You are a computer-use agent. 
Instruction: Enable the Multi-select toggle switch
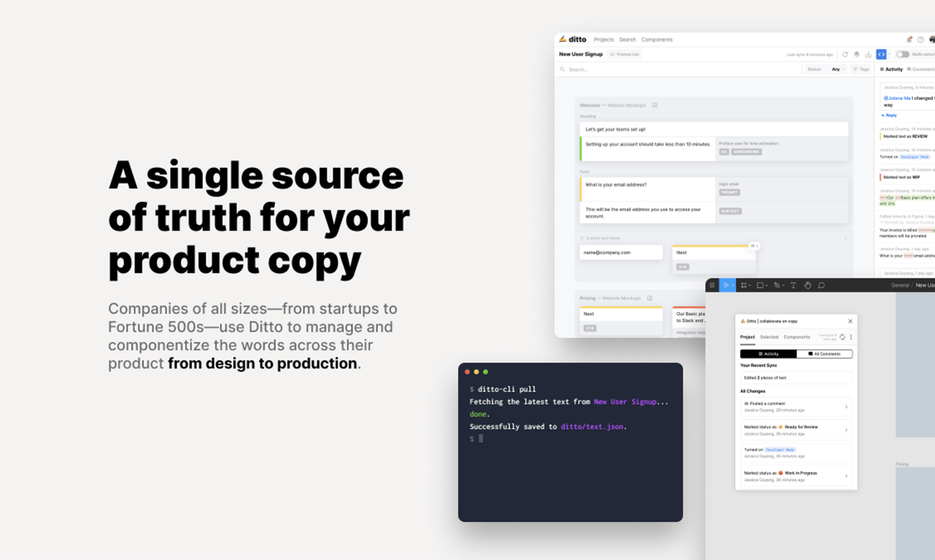point(903,54)
